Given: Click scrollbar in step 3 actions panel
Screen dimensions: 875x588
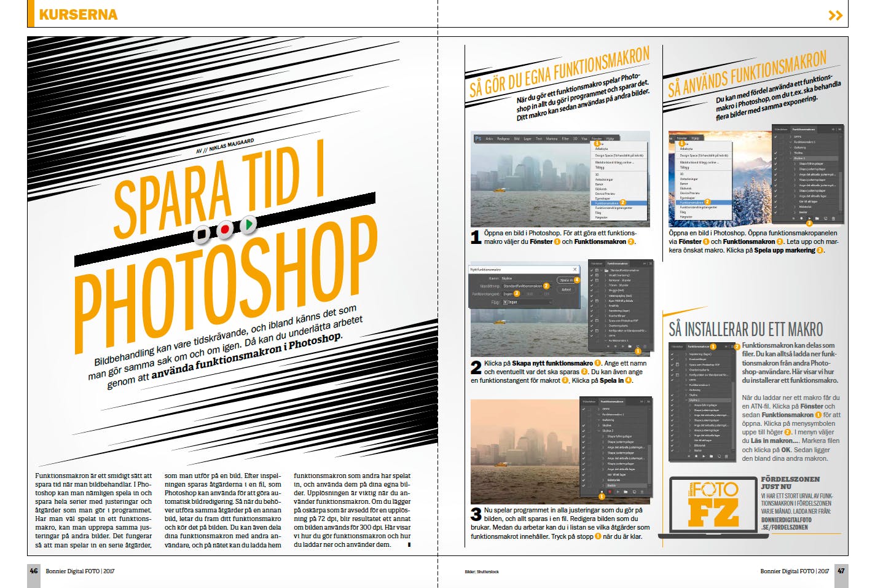Looking at the screenshot, I should (649, 465).
